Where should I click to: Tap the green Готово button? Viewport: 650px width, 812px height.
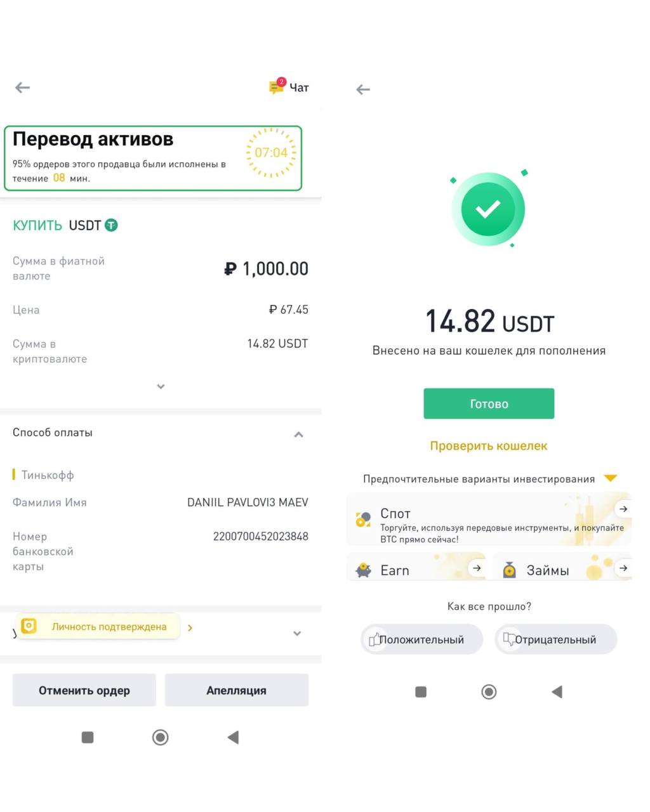pos(489,403)
